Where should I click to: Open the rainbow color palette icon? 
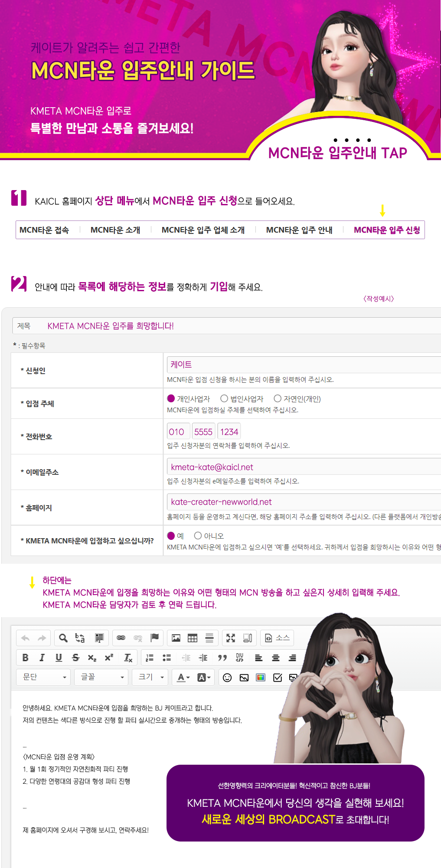(x=261, y=677)
